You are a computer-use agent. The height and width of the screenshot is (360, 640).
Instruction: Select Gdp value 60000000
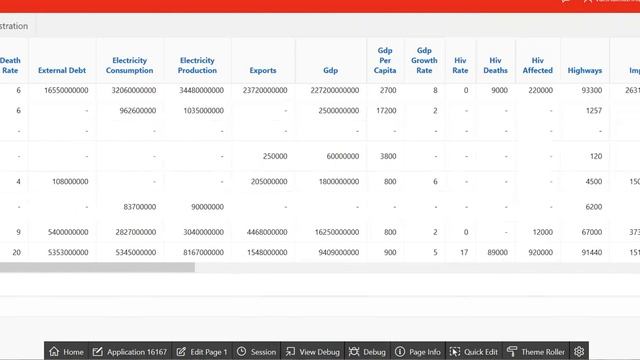[x=343, y=156]
